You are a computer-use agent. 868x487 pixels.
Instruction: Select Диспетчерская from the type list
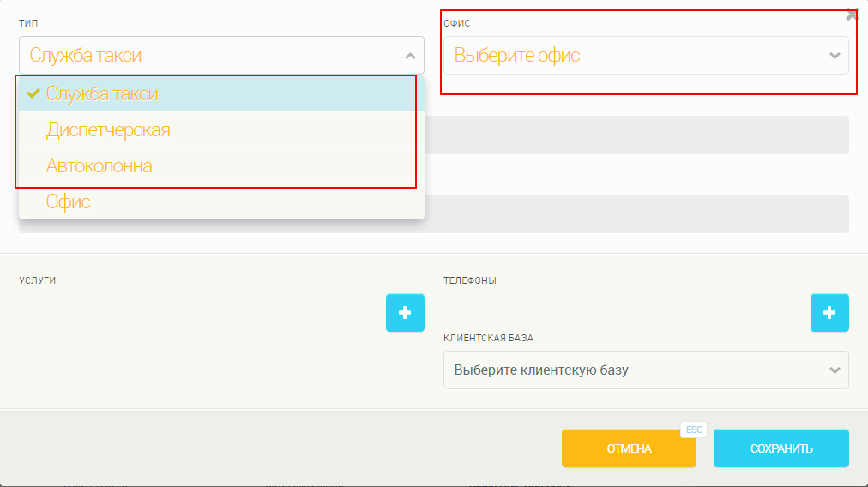click(108, 130)
